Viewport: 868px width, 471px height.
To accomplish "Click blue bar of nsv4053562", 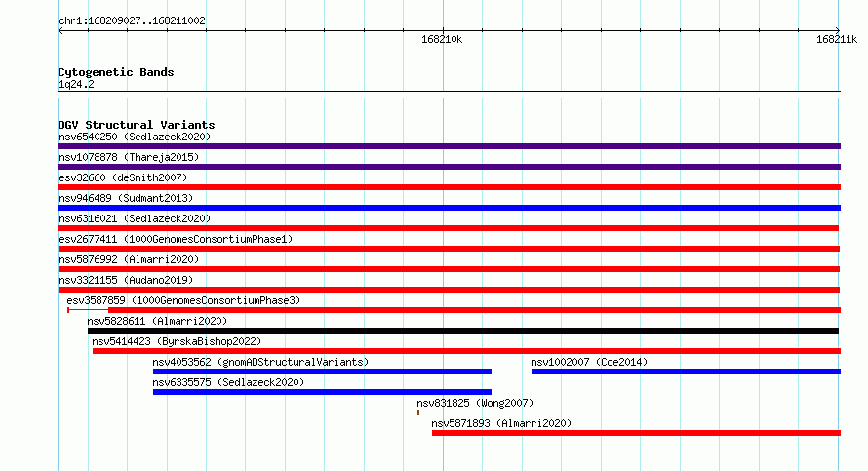I will [322, 372].
